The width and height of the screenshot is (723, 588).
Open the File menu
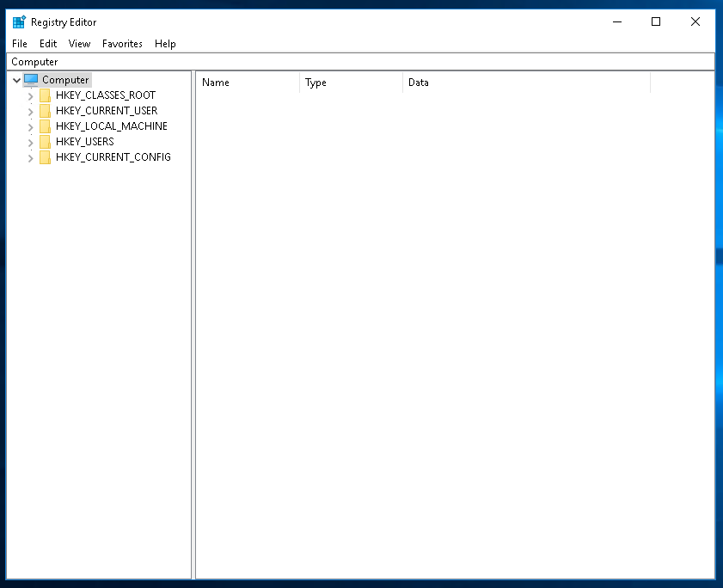pos(20,43)
